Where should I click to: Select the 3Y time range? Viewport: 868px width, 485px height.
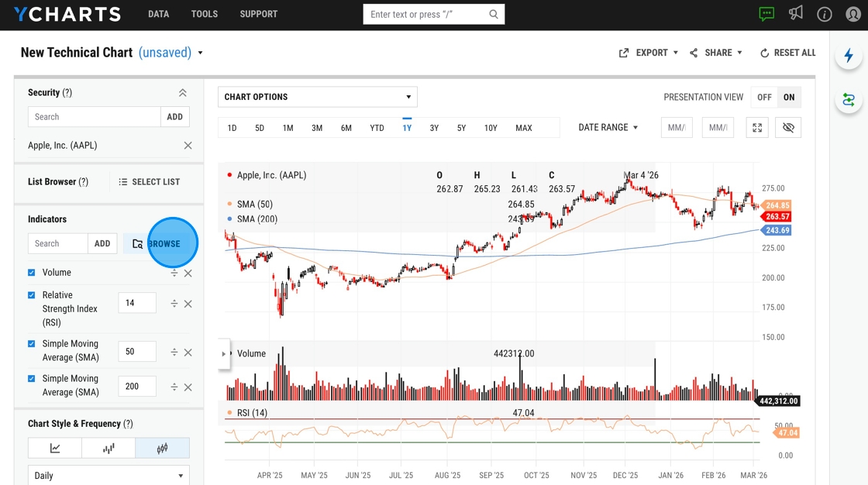(x=434, y=128)
